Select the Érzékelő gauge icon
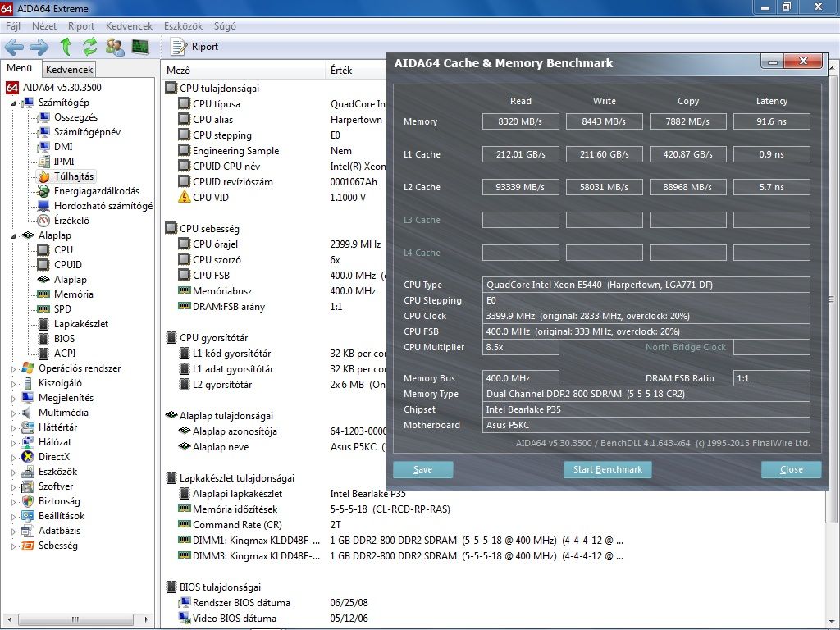 click(x=44, y=220)
